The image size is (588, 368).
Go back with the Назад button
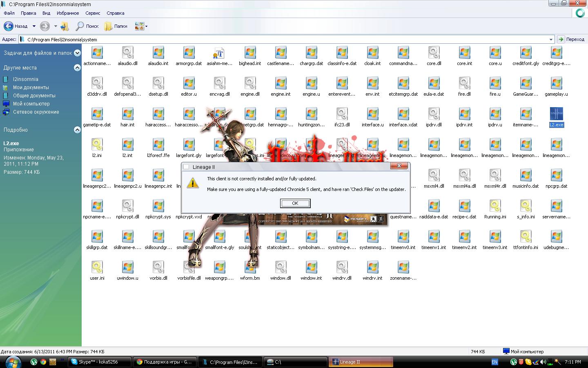click(x=16, y=26)
